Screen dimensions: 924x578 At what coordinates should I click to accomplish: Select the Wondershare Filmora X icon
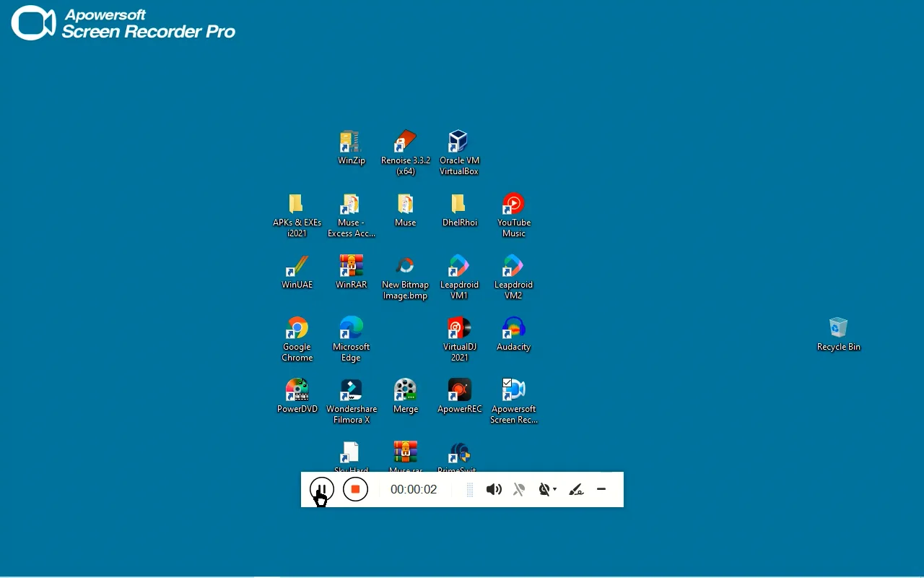pos(352,402)
